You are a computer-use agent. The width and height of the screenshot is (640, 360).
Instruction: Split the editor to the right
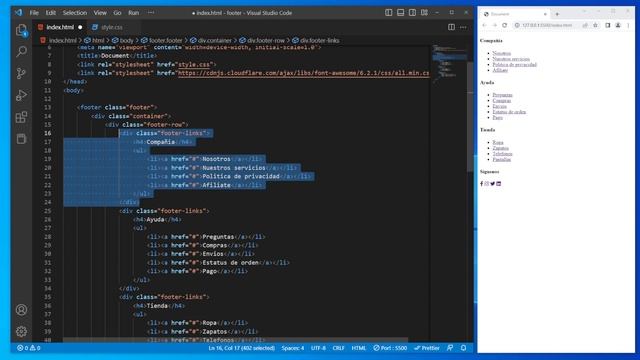coord(451,27)
